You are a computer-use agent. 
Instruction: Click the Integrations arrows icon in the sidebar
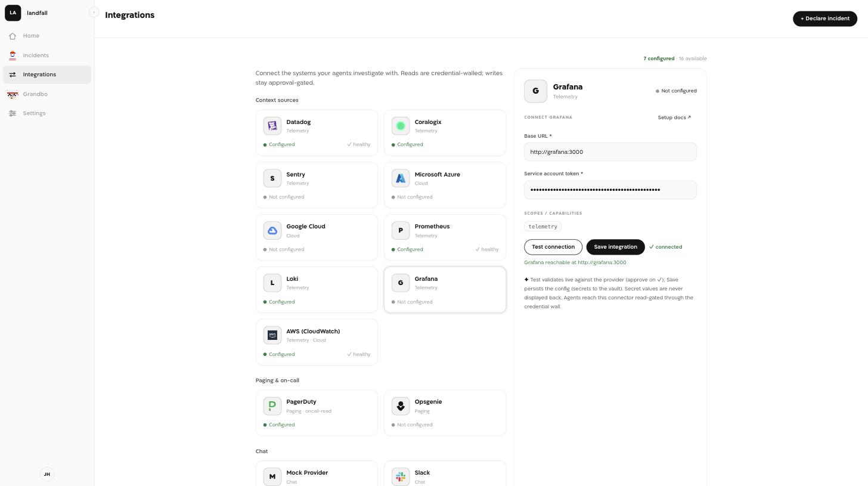click(x=13, y=75)
